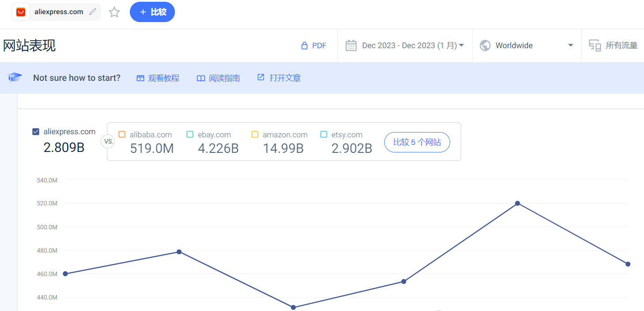Open the 观看教程 tutorial link
This screenshot has height=311, width=644.
tap(158, 78)
